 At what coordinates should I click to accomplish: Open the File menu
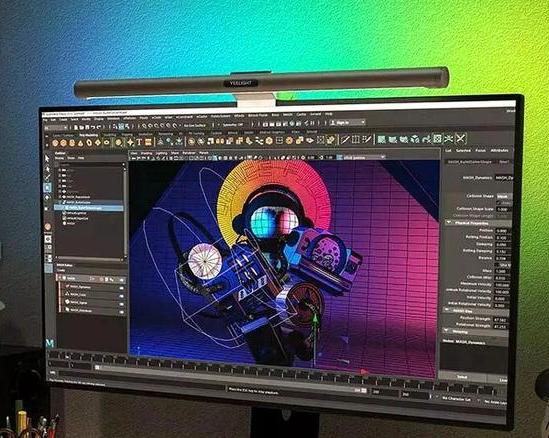46,120
